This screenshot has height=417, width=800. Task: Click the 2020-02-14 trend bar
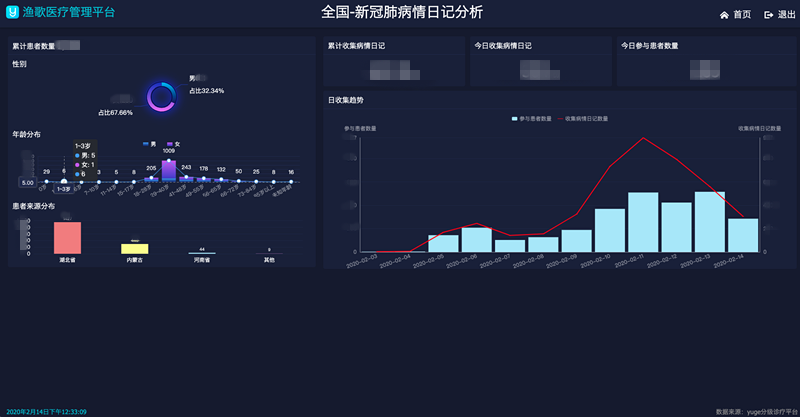point(743,235)
